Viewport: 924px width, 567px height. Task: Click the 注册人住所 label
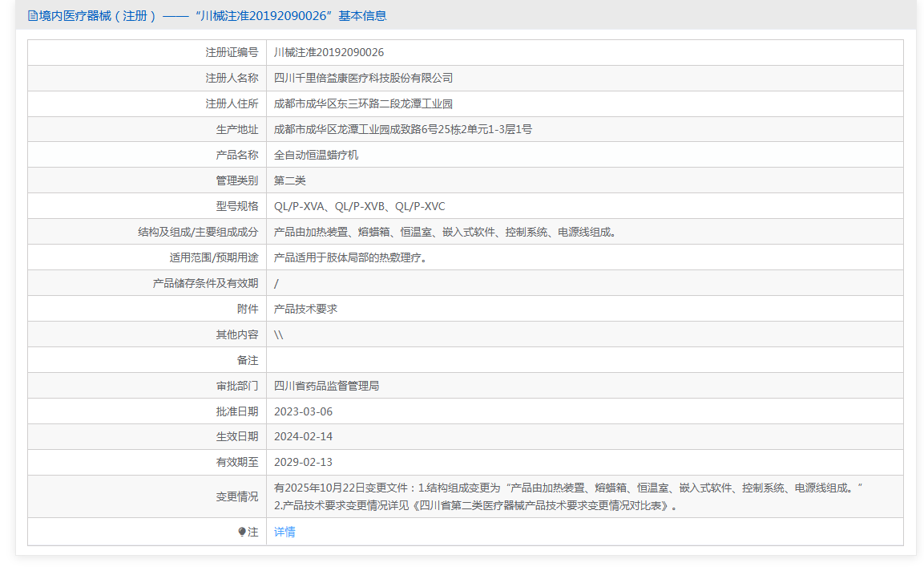coord(232,103)
